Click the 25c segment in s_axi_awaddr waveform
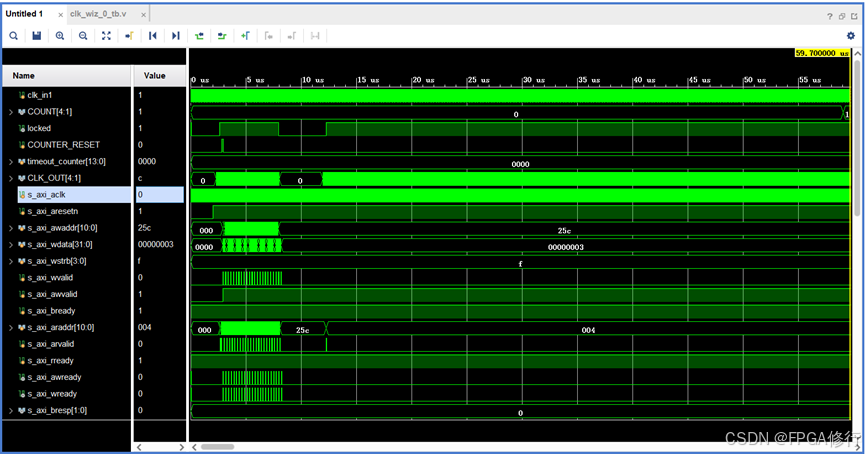 coord(564,231)
